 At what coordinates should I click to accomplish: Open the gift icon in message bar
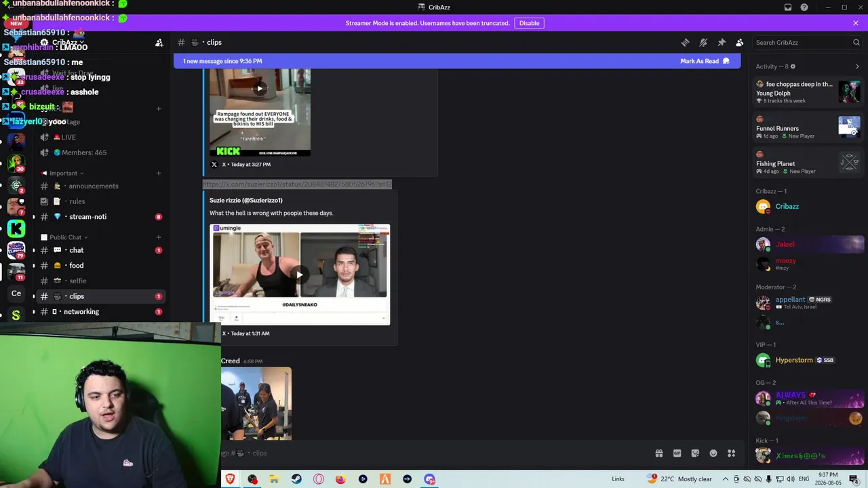658,453
